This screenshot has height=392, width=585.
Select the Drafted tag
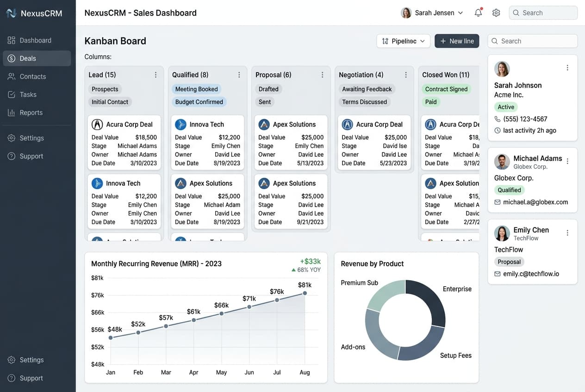tap(268, 89)
